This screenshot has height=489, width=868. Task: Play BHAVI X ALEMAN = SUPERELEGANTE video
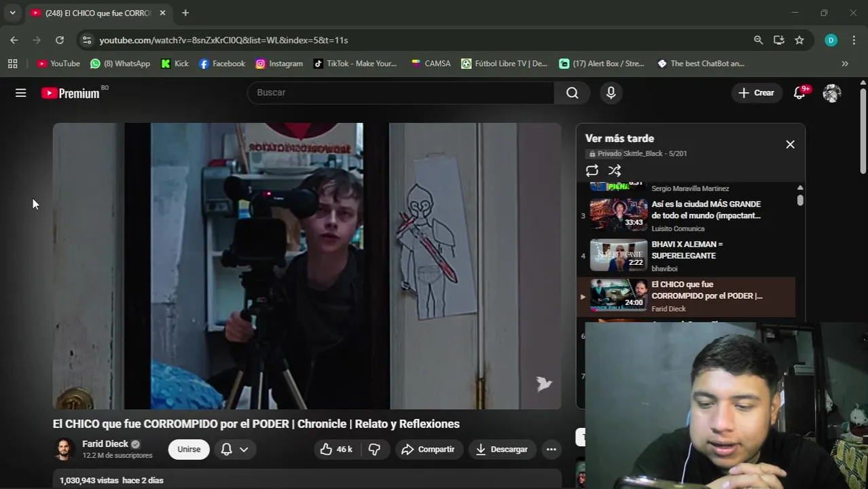pyautogui.click(x=686, y=255)
